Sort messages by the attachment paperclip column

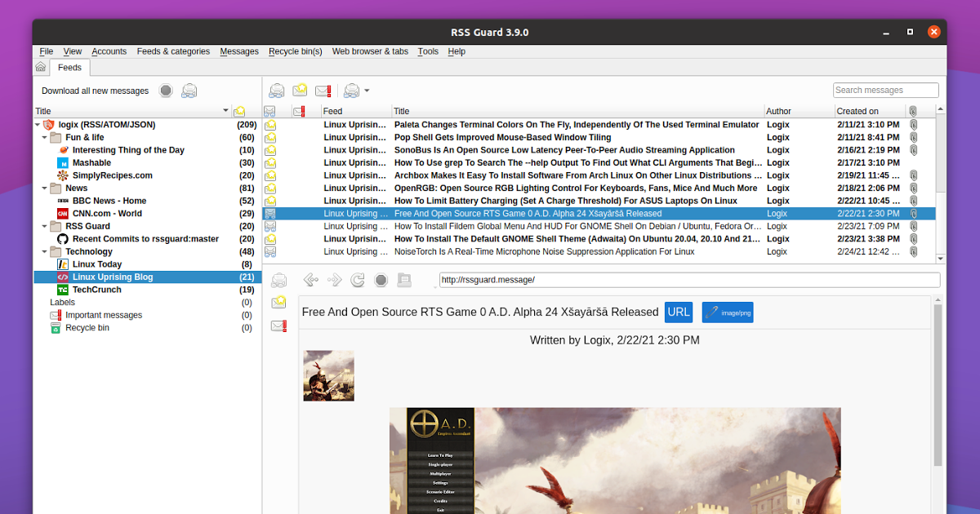[x=913, y=111]
